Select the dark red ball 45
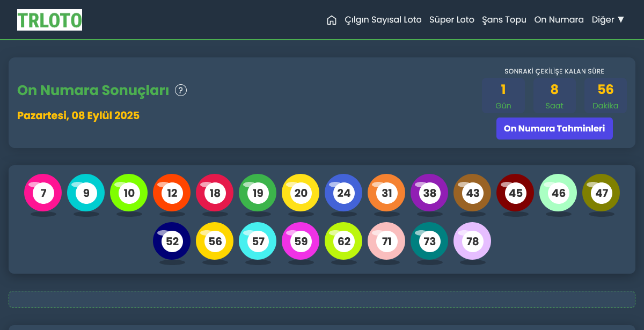644x330 pixels. tap(515, 193)
